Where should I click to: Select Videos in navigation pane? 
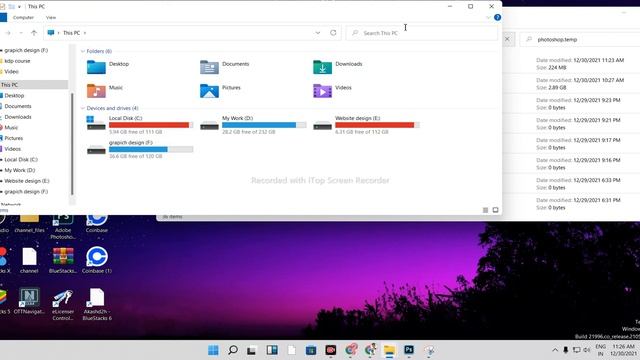click(12, 149)
